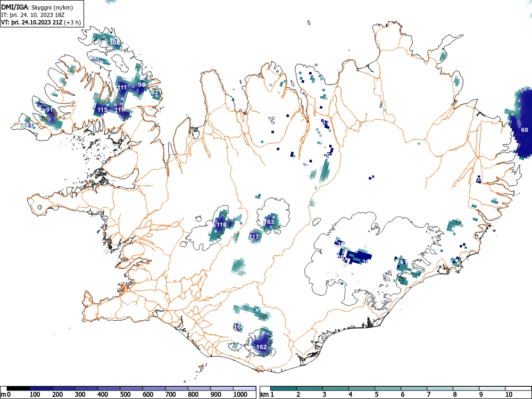Viewport: 532px width, 399px height.
Task: Select the legend swatch between 300 and 400 m
Action: [86, 388]
